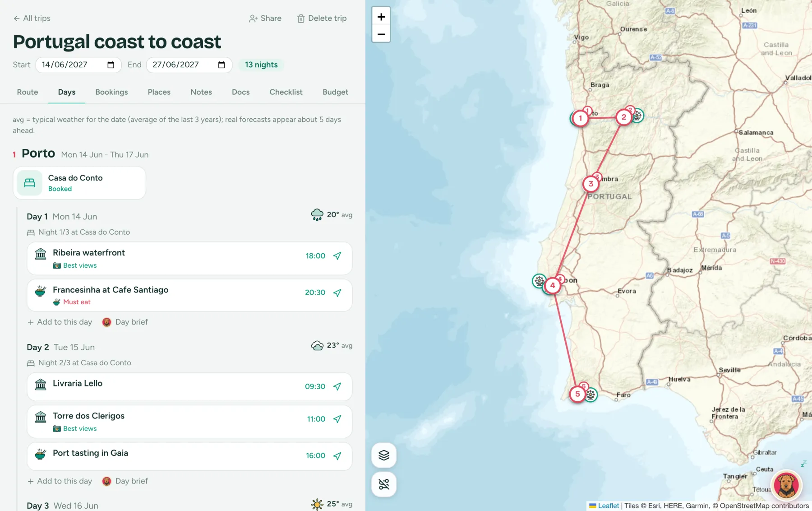Open the Ribeira waterfront activity card
Image resolution: width=812 pixels, height=511 pixels.
pyautogui.click(x=189, y=259)
